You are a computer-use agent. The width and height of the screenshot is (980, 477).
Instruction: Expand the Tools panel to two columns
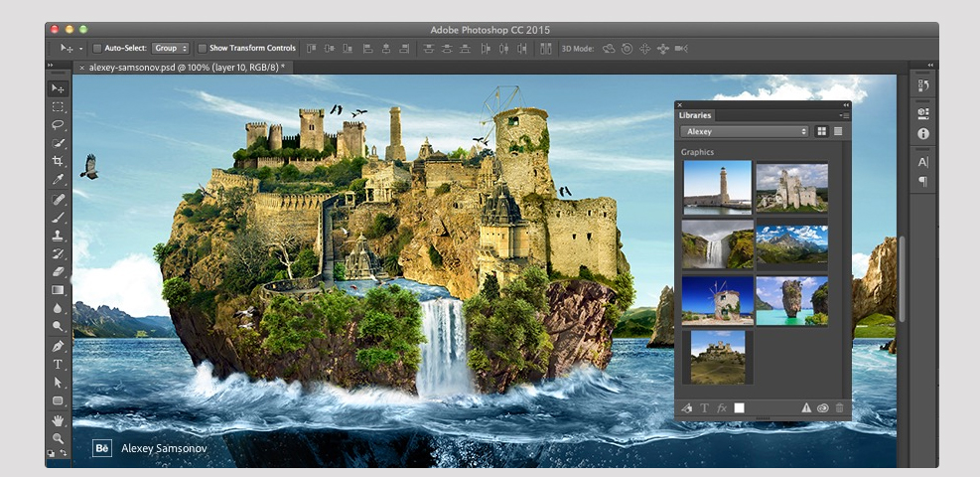tap(51, 65)
